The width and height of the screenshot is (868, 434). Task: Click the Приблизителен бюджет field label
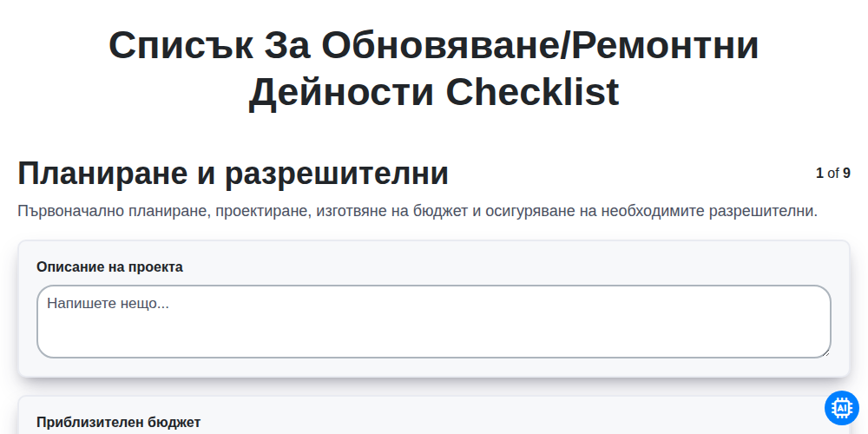[118, 423]
